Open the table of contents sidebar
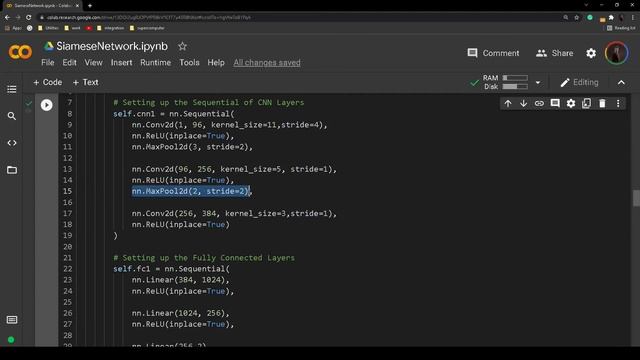 tap(12, 89)
